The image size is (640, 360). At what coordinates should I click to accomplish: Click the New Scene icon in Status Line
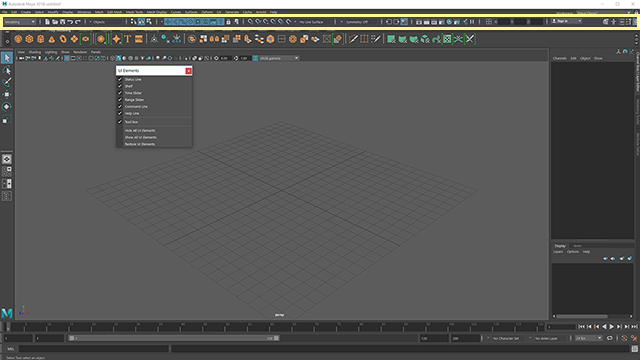pyautogui.click(x=47, y=22)
